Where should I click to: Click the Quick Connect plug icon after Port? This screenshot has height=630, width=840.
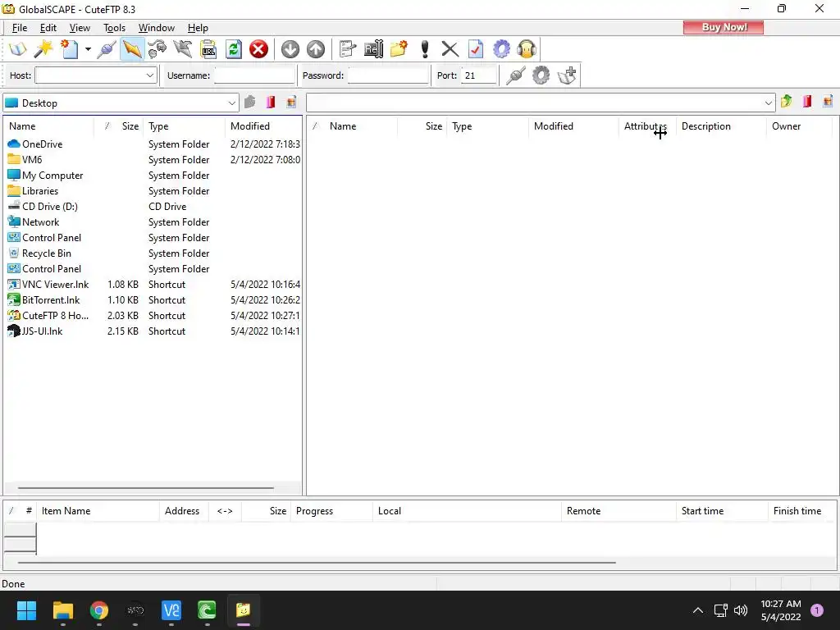click(515, 75)
